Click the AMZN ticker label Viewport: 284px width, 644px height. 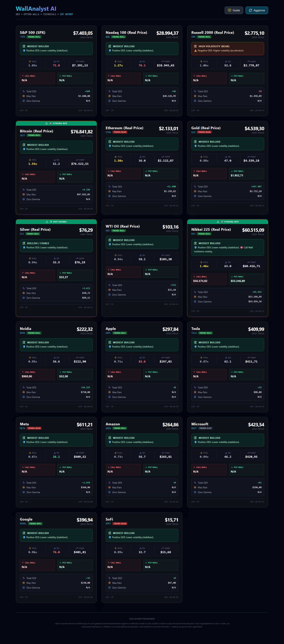coord(108,428)
